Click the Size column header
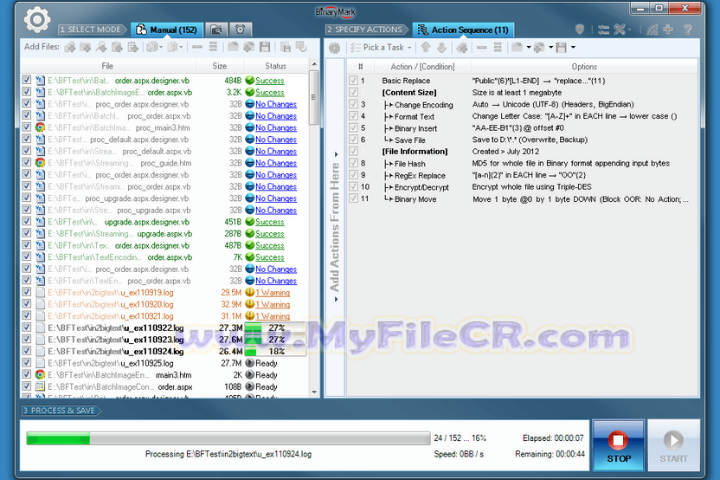Image resolution: width=720 pixels, height=480 pixels. tap(219, 66)
